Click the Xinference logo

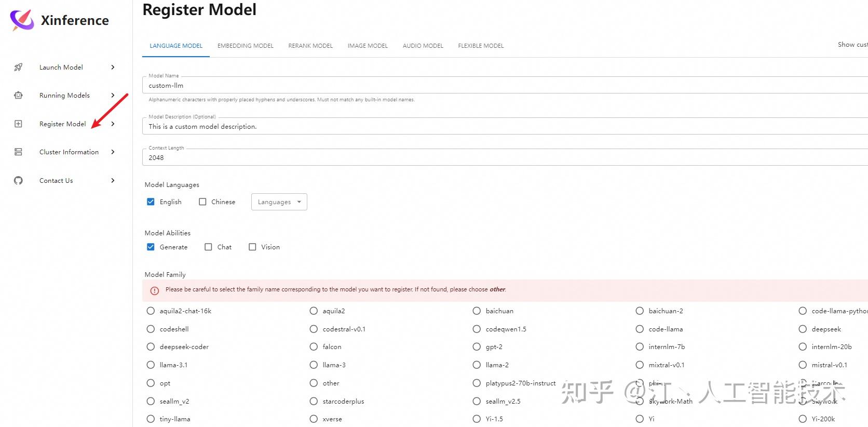(21, 20)
